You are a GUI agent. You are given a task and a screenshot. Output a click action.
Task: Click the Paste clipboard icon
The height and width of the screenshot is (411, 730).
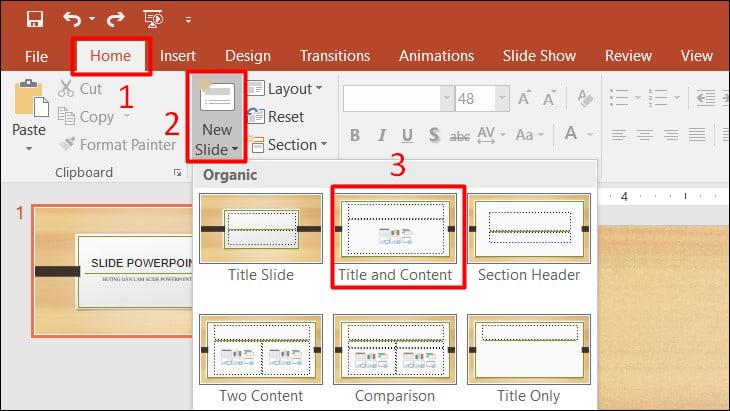pos(31,99)
